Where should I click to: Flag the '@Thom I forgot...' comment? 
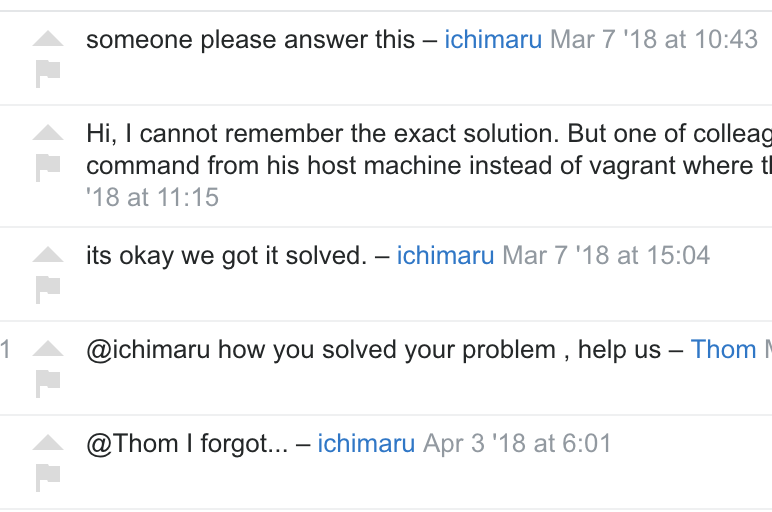coord(48,478)
